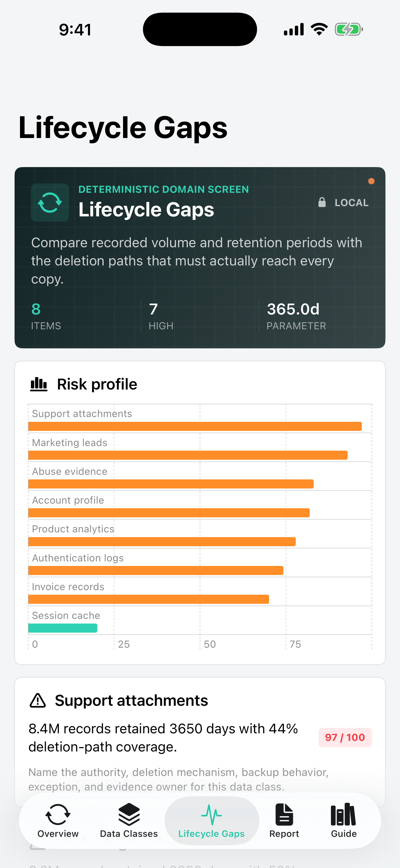Screen dimensions: 400x868
Task: Tap the orange status dot
Action: click(371, 181)
